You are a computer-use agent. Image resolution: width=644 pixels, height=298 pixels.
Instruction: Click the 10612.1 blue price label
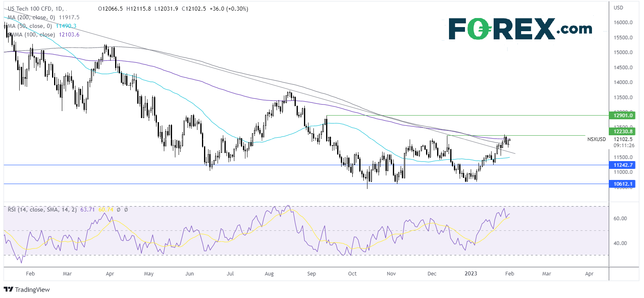point(623,184)
